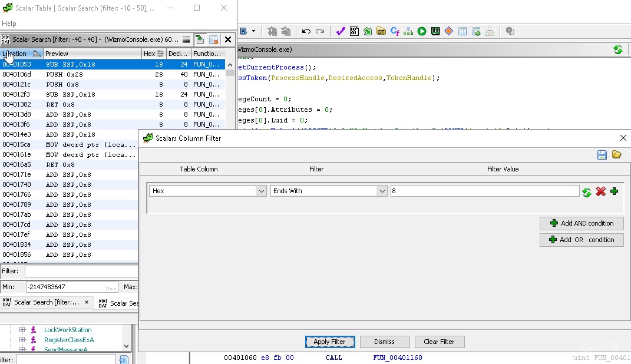
Task: Click the purple checkmark toolbar icon
Action: tap(340, 31)
